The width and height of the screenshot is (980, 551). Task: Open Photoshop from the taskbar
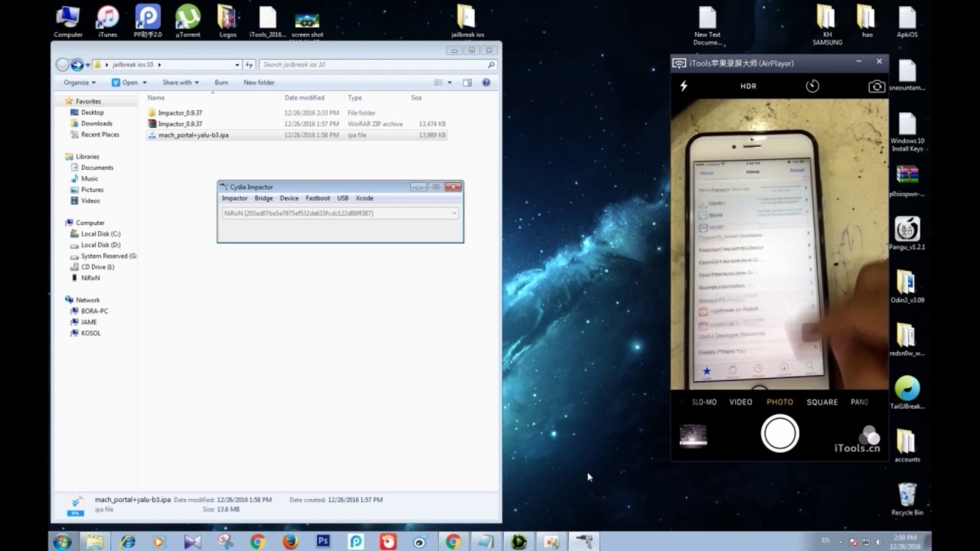tap(323, 542)
